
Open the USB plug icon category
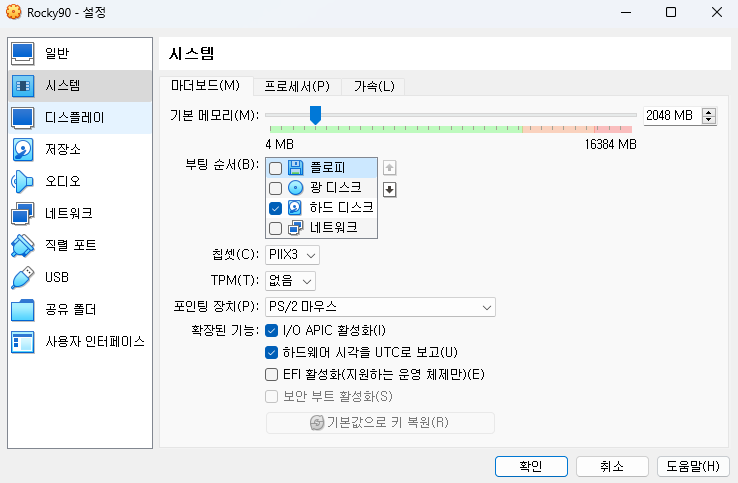pyautogui.click(x=23, y=277)
